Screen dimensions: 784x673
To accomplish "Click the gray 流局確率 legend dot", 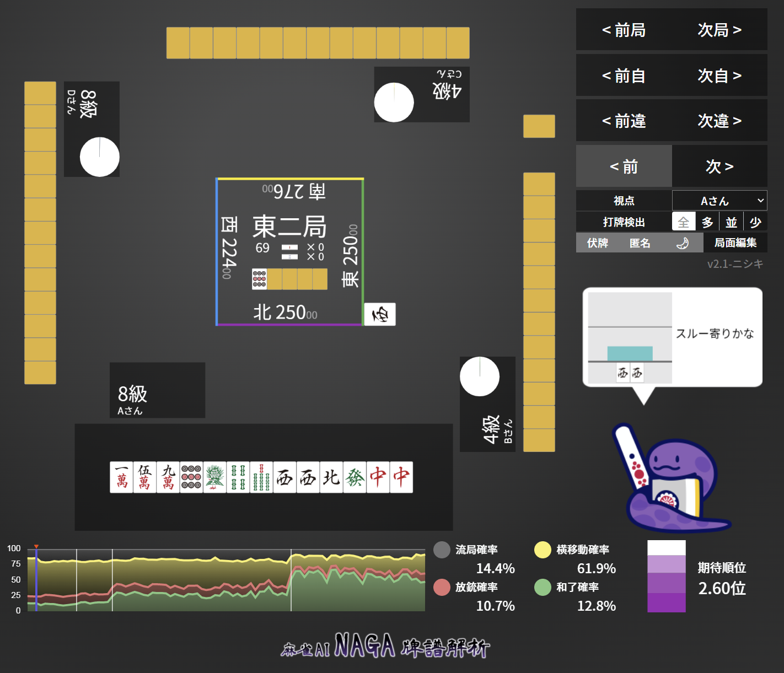I will pos(442,550).
